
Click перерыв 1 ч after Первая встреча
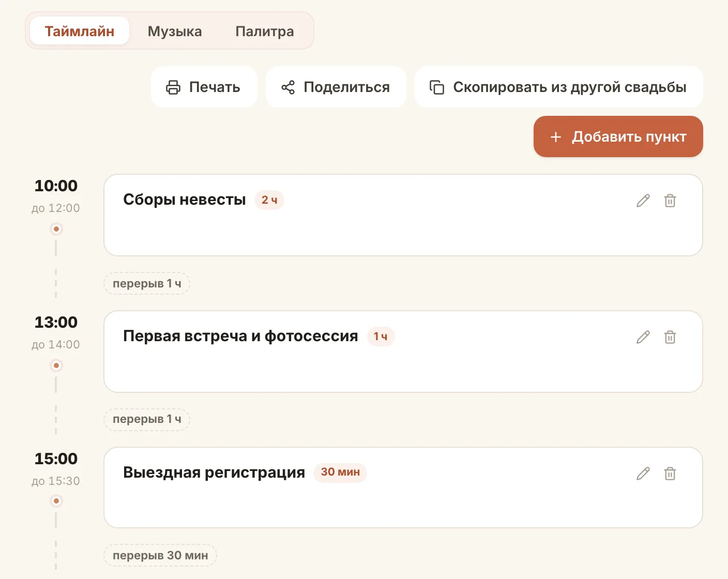(x=147, y=419)
